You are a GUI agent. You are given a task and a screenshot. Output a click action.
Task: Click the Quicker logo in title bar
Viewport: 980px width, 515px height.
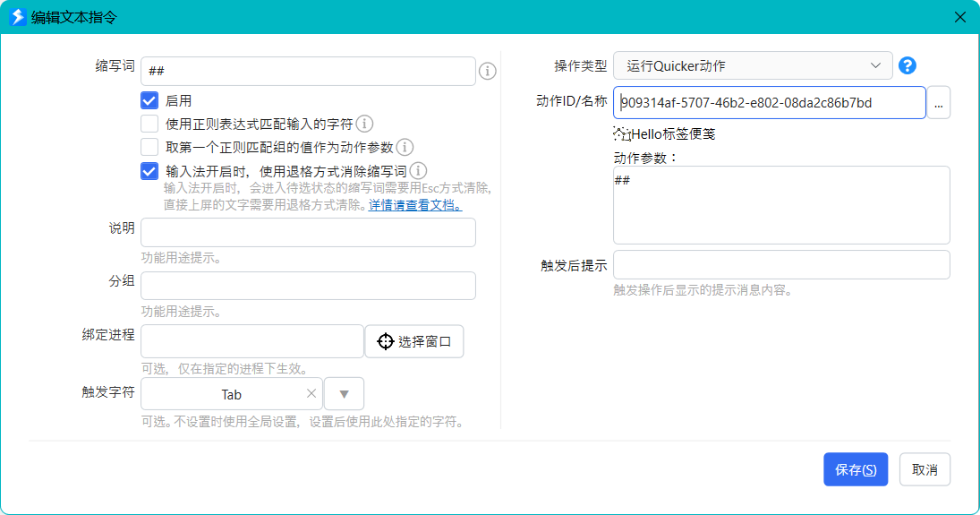pyautogui.click(x=18, y=17)
